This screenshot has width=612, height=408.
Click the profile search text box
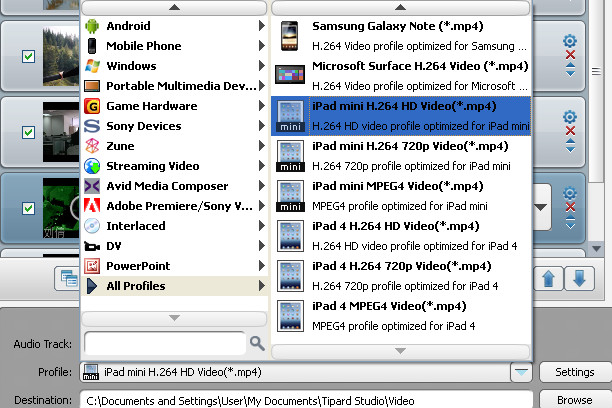click(165, 343)
